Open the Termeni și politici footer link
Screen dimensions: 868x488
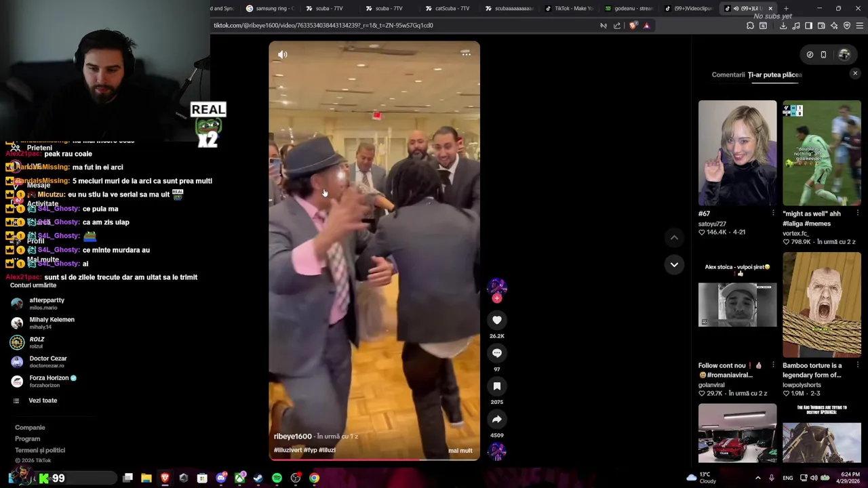40,451
